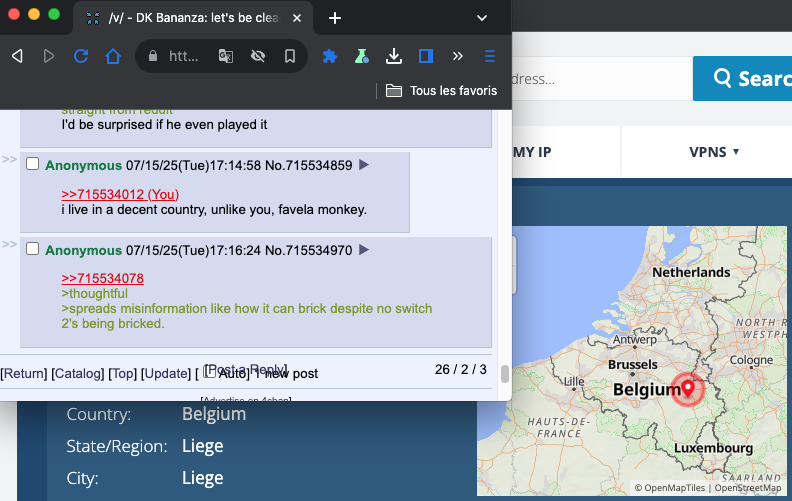This screenshot has height=501, width=792.
Task: Click the browser URL address field
Action: [184, 56]
